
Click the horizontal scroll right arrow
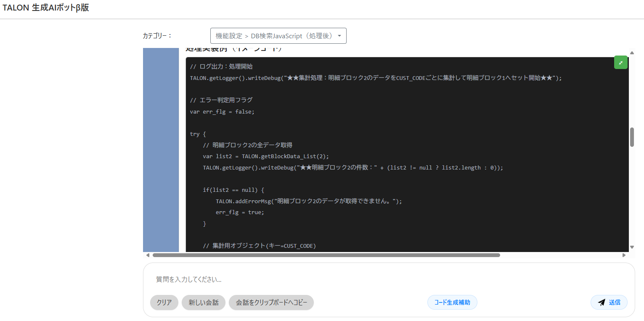pos(624,255)
